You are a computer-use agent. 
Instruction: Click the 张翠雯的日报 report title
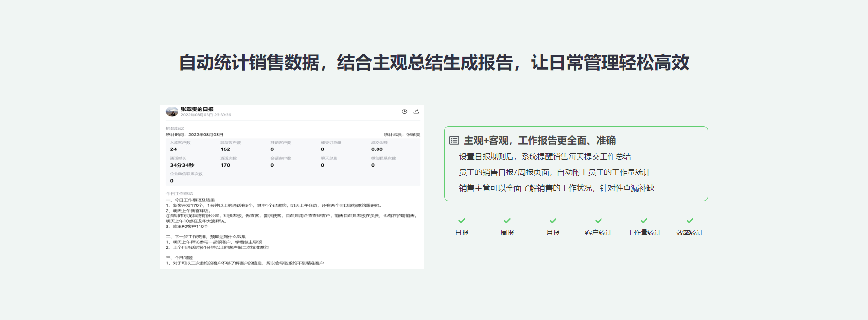pos(197,109)
